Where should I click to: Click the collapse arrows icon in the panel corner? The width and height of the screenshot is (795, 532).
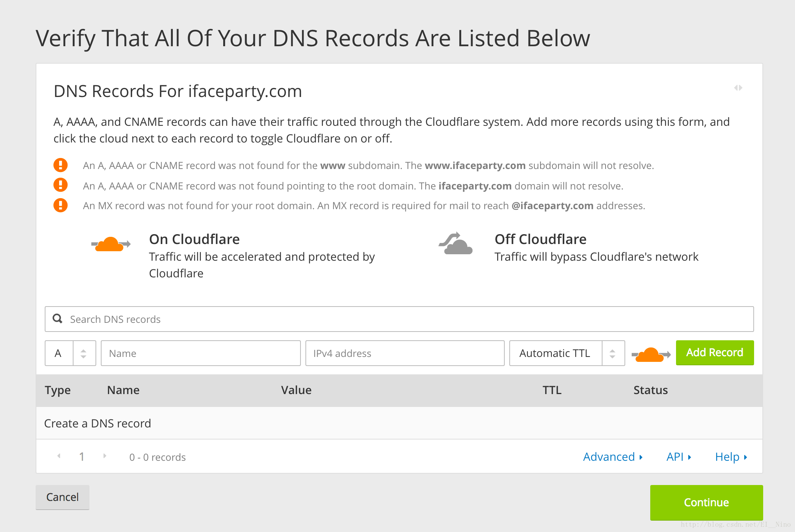click(x=738, y=88)
